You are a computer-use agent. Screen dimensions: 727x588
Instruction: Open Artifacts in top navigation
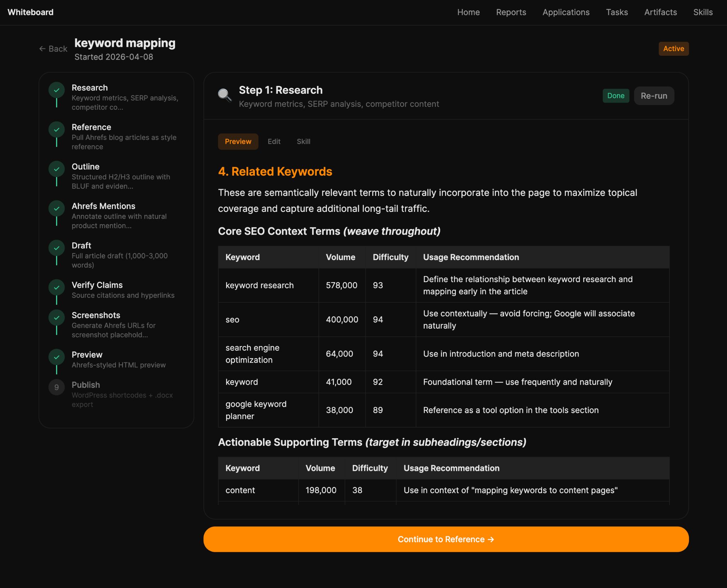(x=660, y=12)
